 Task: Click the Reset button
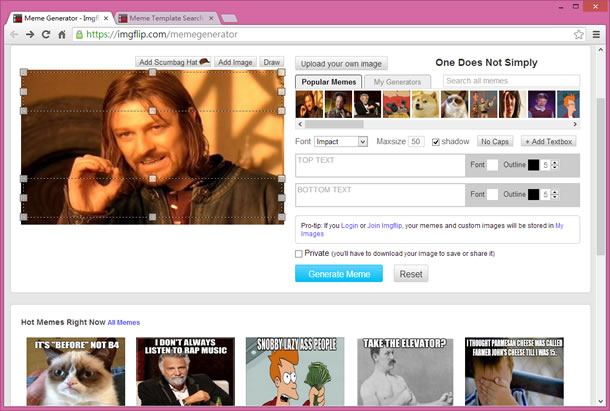click(411, 274)
